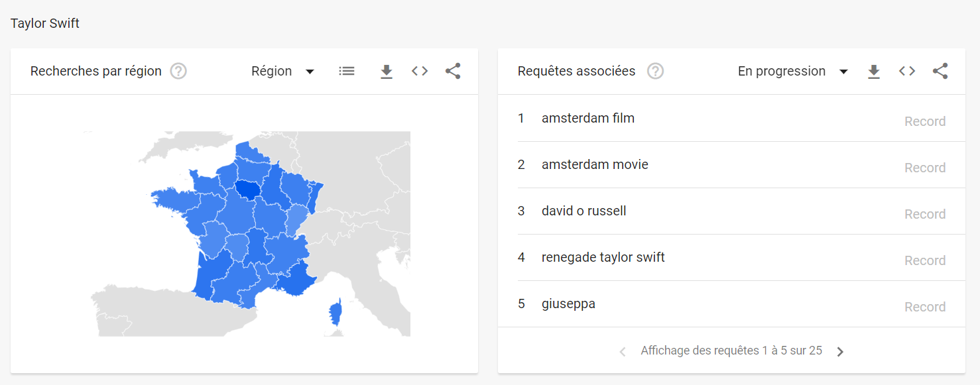Click the embed code icon on the map card
This screenshot has width=980, height=385.
click(419, 71)
